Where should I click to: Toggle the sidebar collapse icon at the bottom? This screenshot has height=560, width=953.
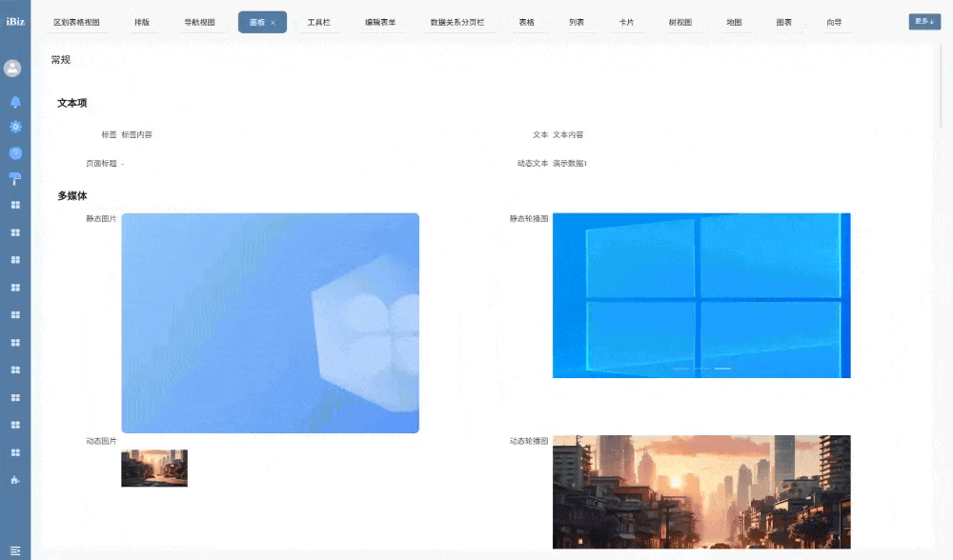click(x=15, y=550)
